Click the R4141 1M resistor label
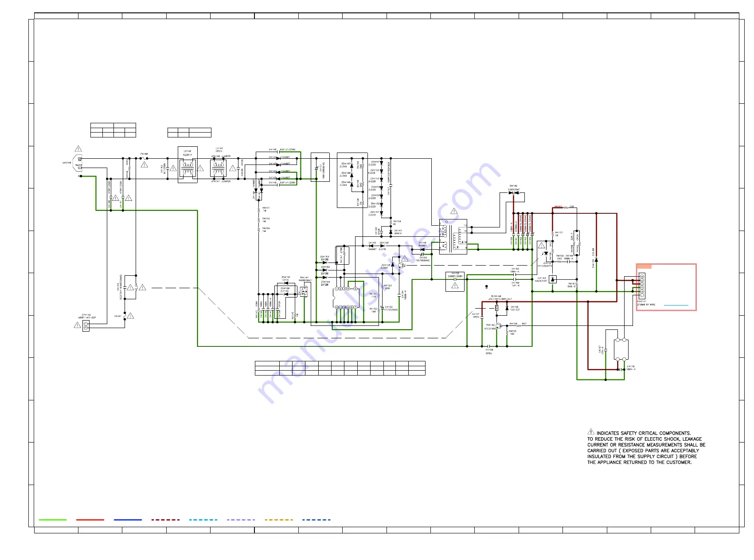 pos(266,209)
